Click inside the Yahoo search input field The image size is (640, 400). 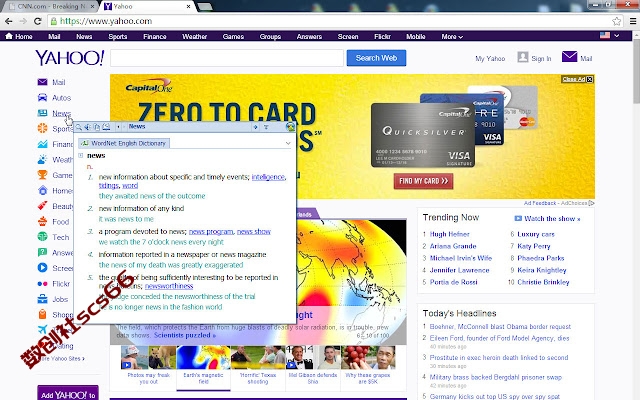click(x=227, y=58)
